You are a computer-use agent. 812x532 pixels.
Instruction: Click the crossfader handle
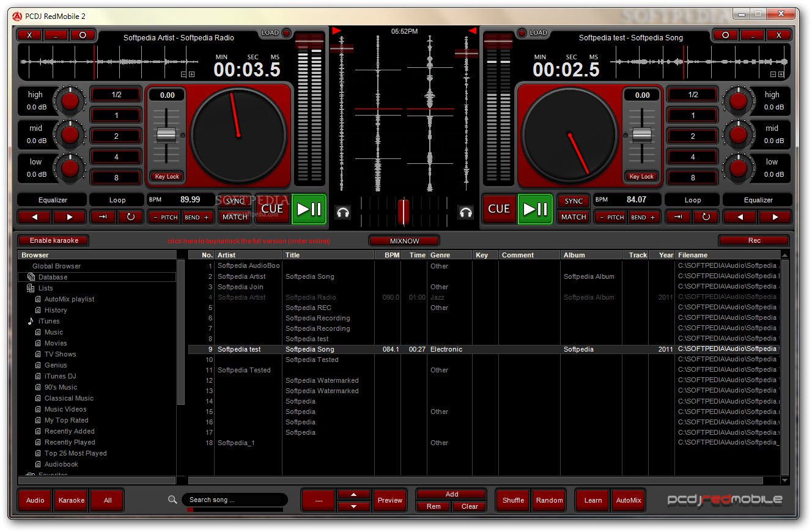[x=404, y=212]
